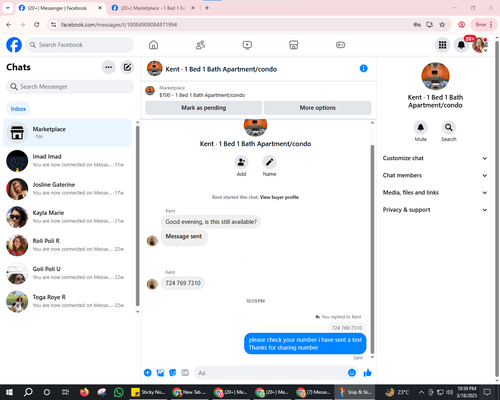Open the account profile picture menu
This screenshot has width=500, height=400.
479,45
